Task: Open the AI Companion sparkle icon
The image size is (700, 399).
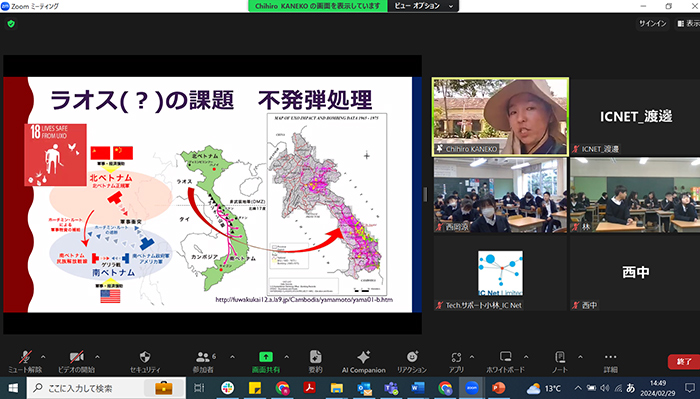Action: point(363,357)
